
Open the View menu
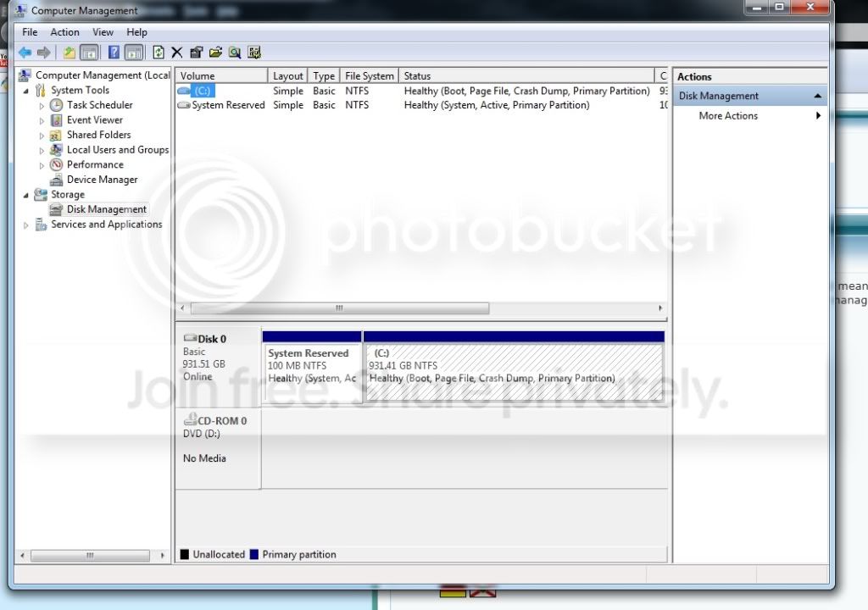pyautogui.click(x=103, y=32)
